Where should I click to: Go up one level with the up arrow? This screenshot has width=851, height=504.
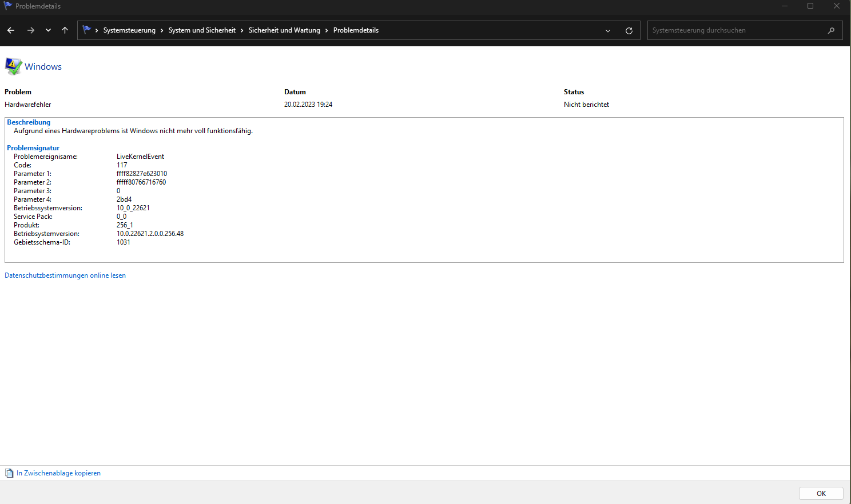point(65,30)
